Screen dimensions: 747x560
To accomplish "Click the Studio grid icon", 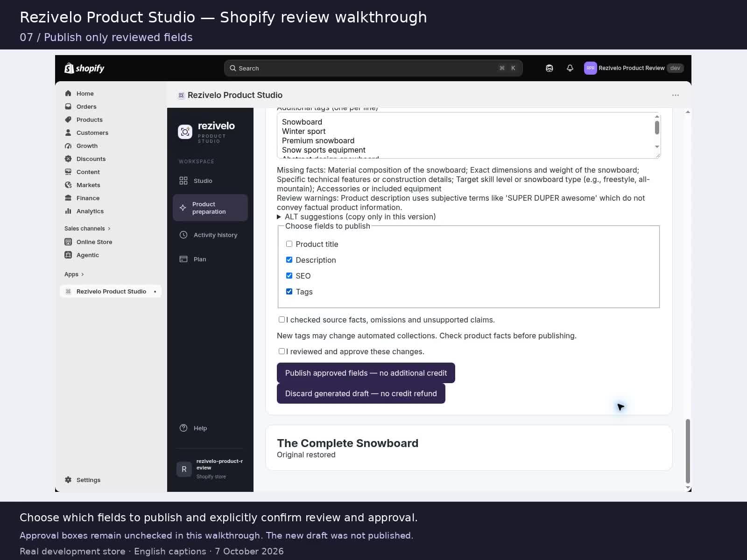I will (x=183, y=181).
